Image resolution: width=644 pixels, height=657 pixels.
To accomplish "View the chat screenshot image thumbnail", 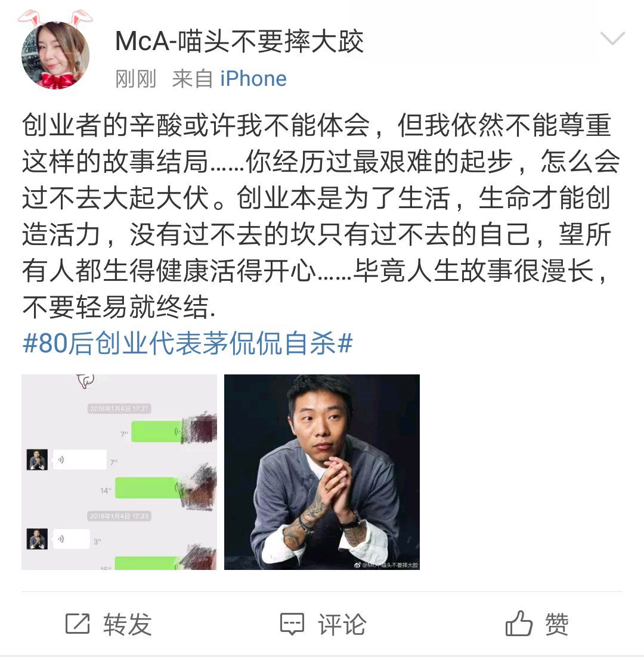I will click(x=119, y=472).
